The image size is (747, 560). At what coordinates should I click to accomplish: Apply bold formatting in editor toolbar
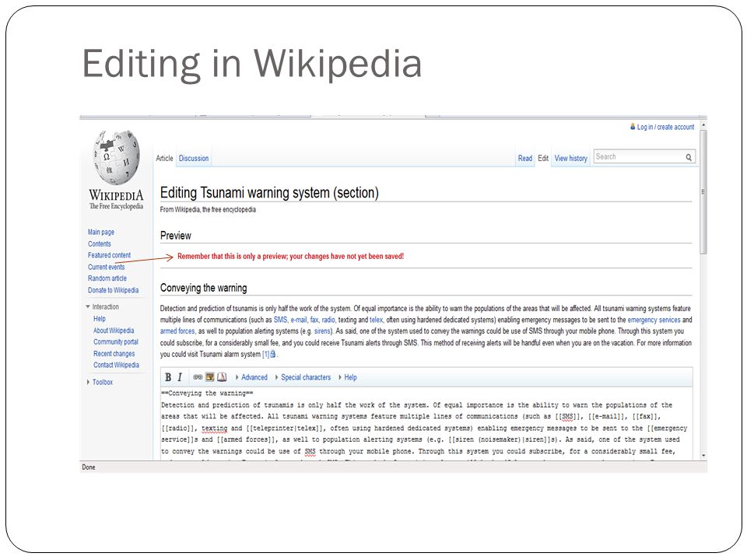tap(168, 377)
